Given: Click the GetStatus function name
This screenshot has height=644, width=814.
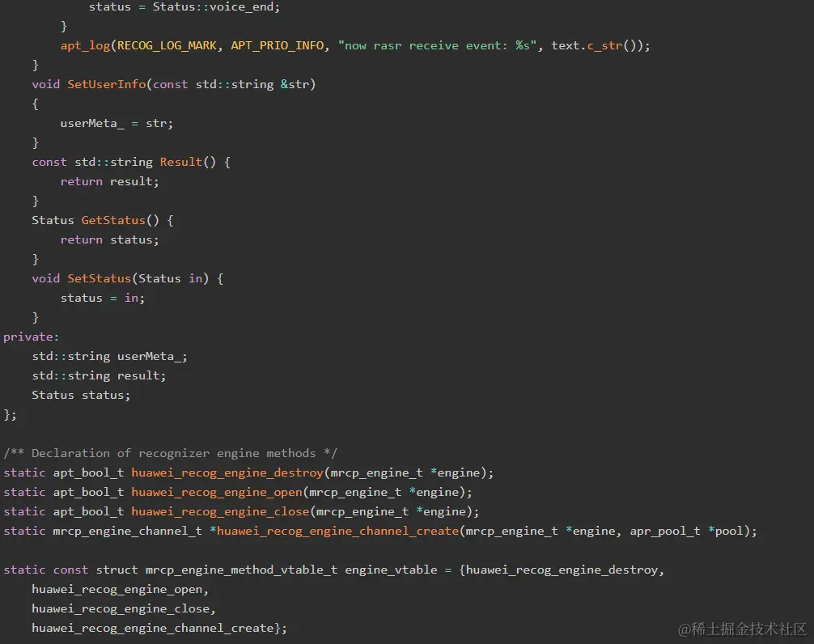Looking at the screenshot, I should pos(113,220).
